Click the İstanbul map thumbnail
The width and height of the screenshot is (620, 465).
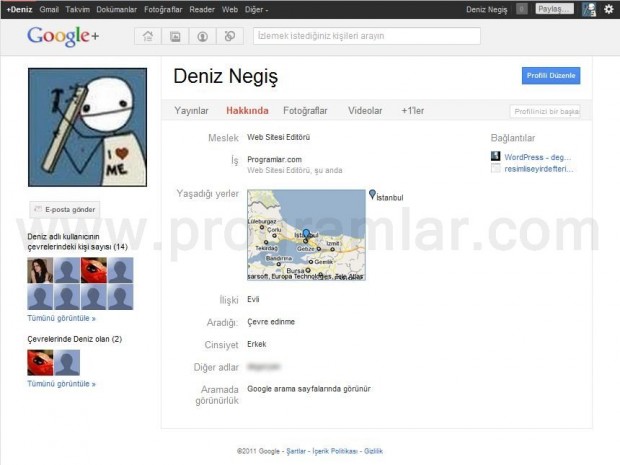click(x=306, y=235)
